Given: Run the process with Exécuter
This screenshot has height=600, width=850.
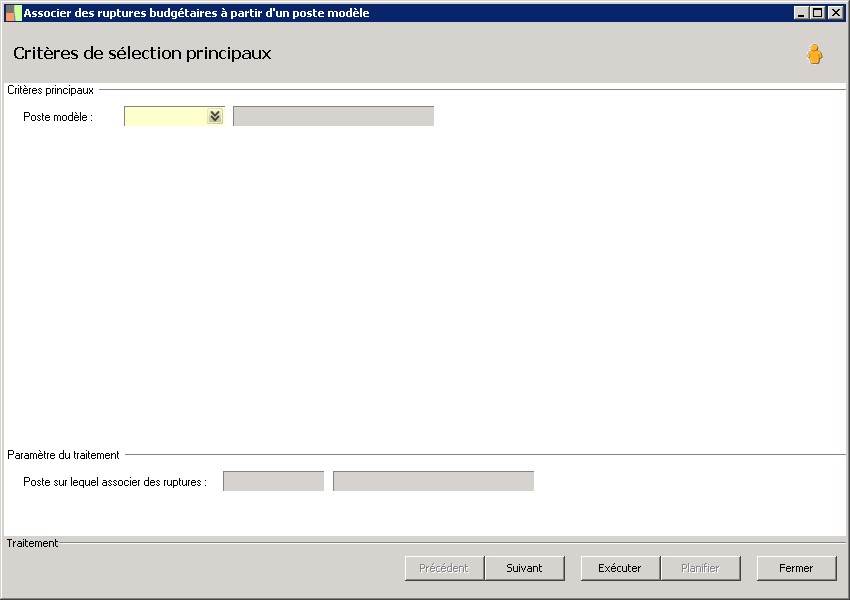Looking at the screenshot, I should coord(620,568).
